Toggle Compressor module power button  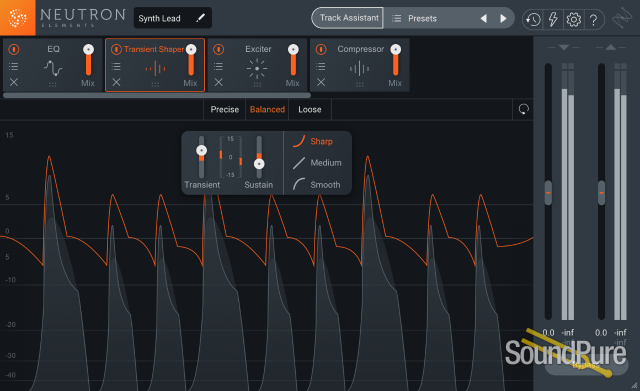(321, 49)
